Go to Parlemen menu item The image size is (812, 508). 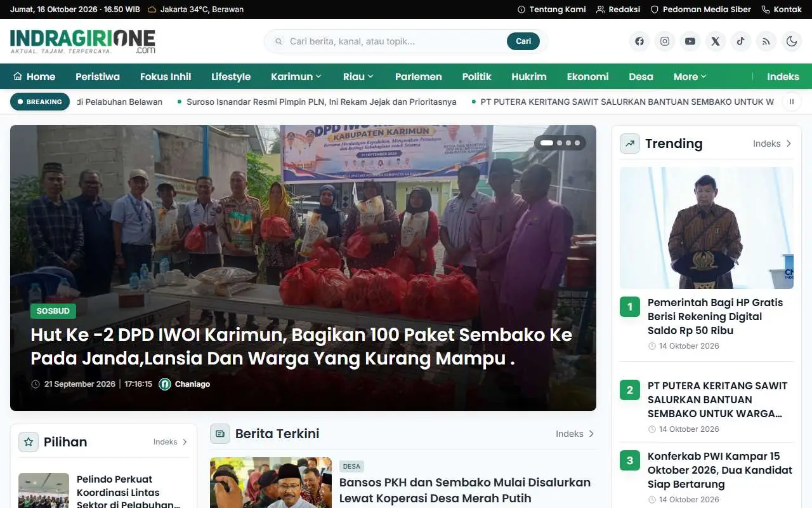(419, 76)
